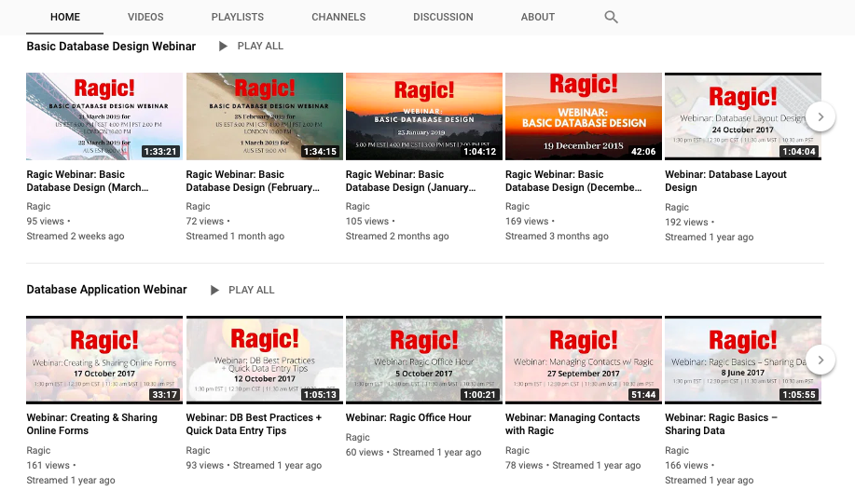Play all Database Application Webinar videos
The width and height of the screenshot is (855, 504).
coord(242,290)
